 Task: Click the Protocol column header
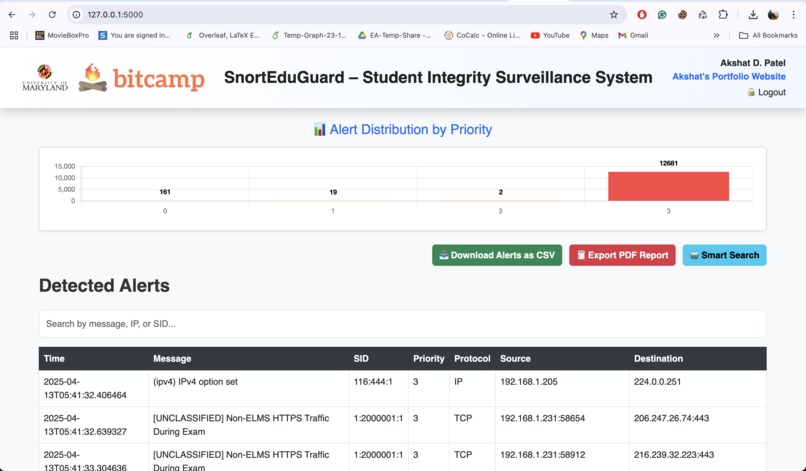tap(472, 359)
